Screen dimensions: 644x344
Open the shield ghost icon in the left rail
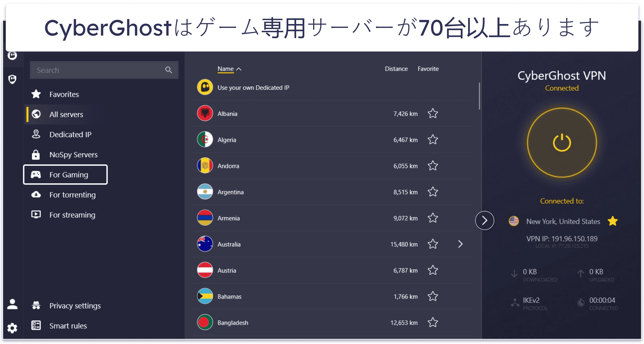coord(12,79)
